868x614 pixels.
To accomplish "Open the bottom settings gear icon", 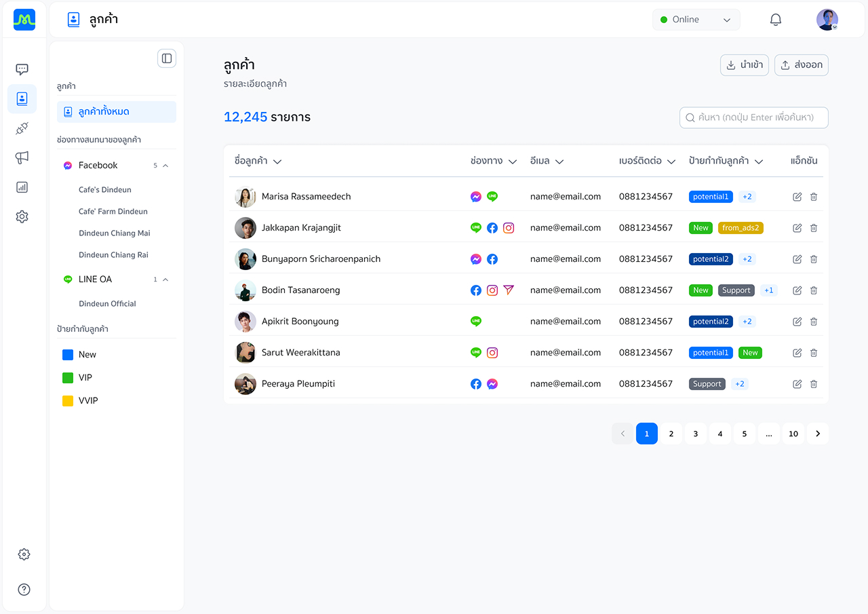I will pos(24,554).
